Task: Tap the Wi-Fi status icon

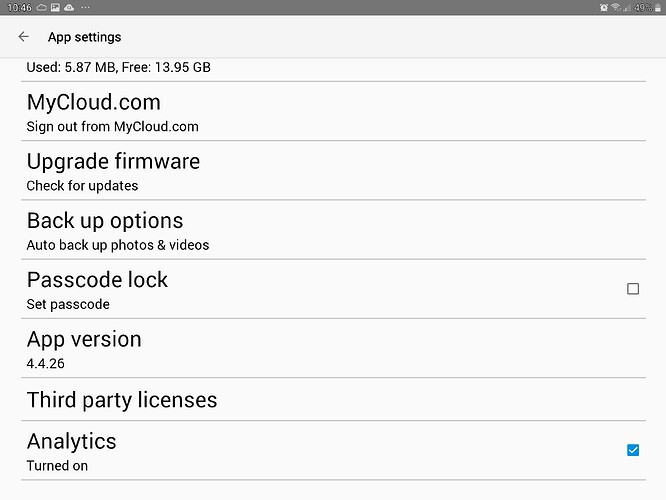Action: click(616, 7)
